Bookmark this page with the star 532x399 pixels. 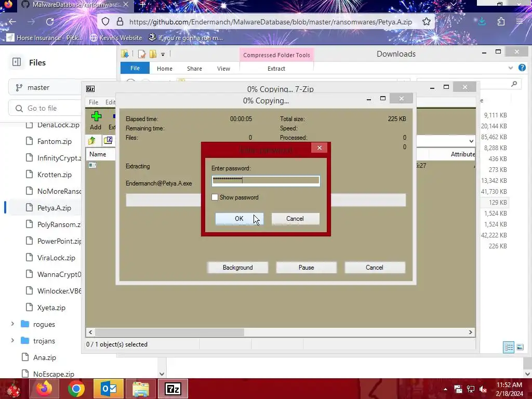[427, 22]
